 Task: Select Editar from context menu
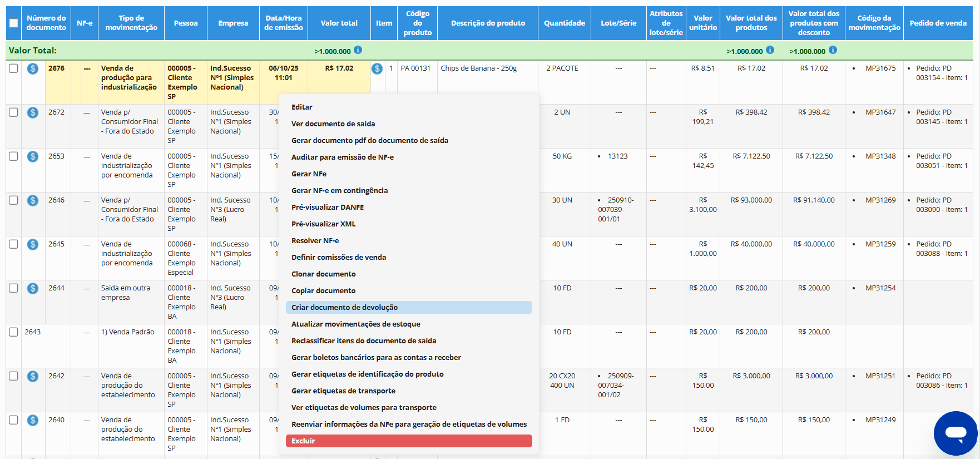pos(302,107)
